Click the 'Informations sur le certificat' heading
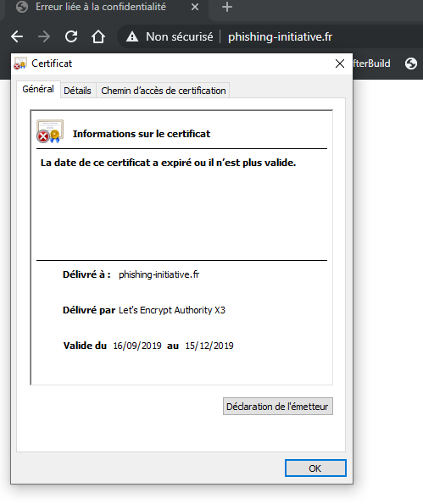 (x=142, y=134)
